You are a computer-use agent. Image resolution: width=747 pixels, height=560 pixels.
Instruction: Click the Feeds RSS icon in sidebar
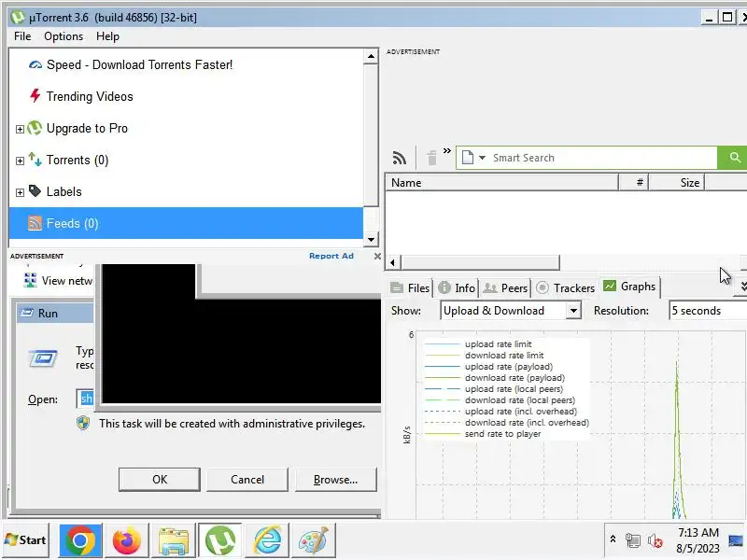(35, 223)
